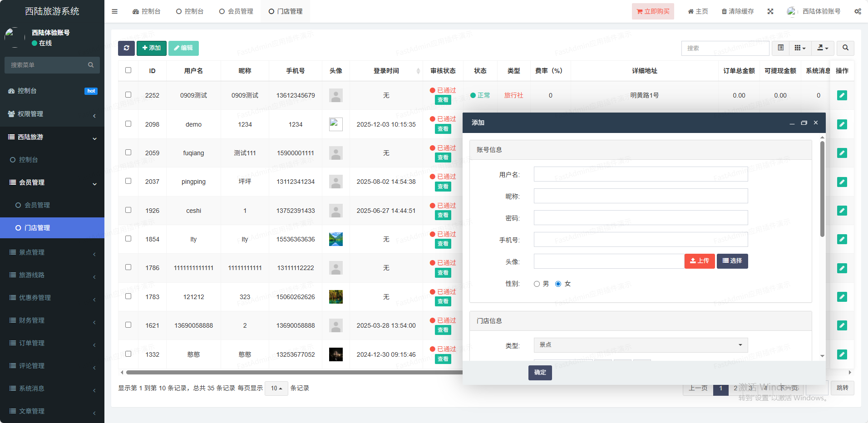Switch to the 会员管理 top tab

pyautogui.click(x=236, y=11)
